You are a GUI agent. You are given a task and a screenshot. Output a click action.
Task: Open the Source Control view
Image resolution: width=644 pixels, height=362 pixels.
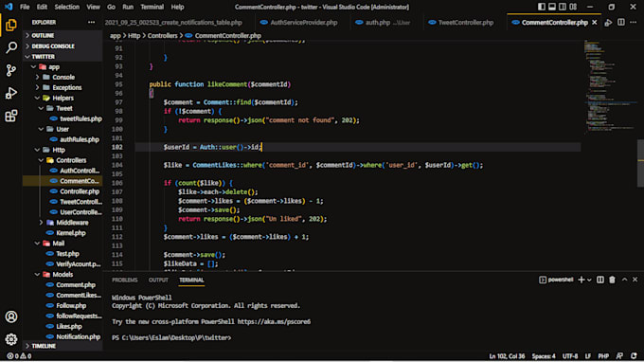11,70
